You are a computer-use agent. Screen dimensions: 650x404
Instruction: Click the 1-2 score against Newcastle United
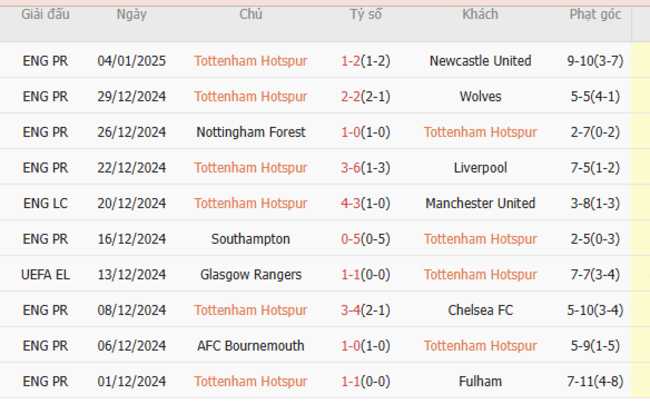coord(351,61)
